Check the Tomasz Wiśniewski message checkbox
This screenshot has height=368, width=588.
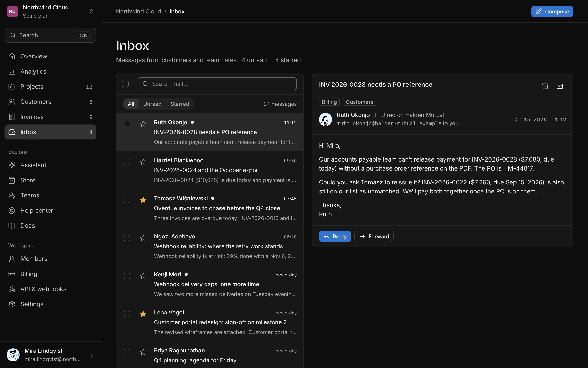point(127,200)
